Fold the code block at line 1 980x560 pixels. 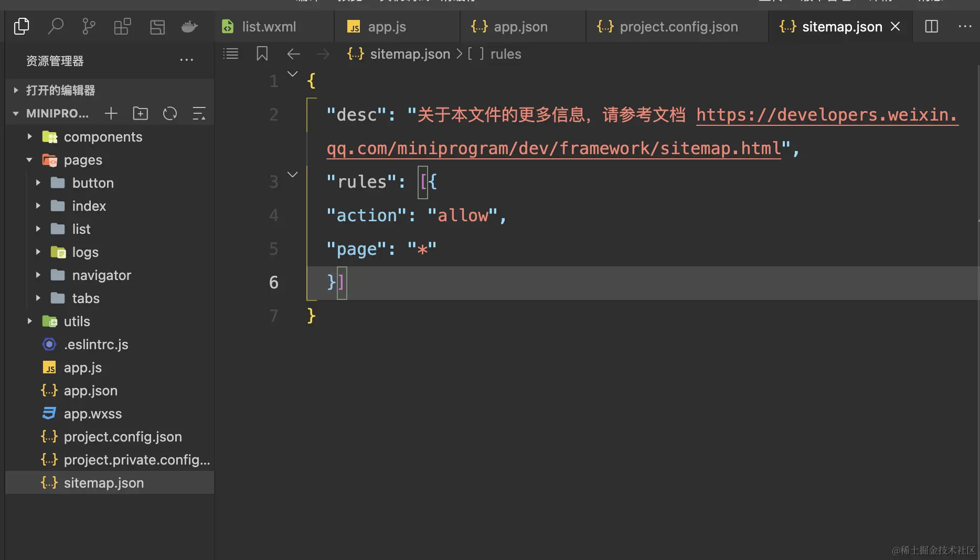293,74
